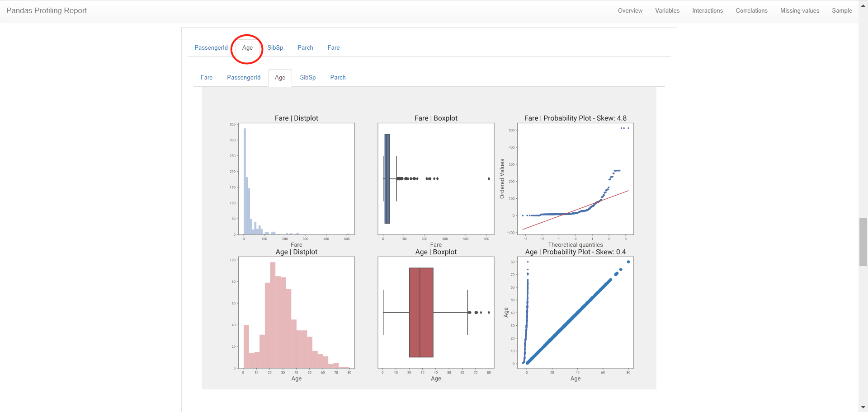Switch to Parch tab in top row

click(305, 47)
